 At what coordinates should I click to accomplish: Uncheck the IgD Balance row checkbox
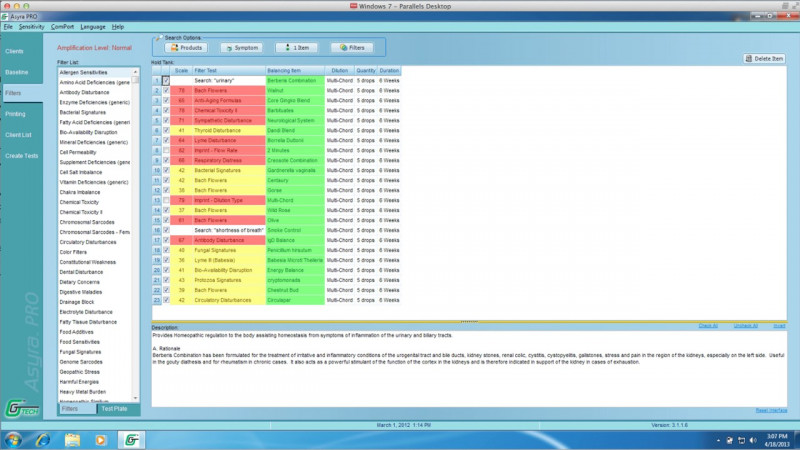166,240
